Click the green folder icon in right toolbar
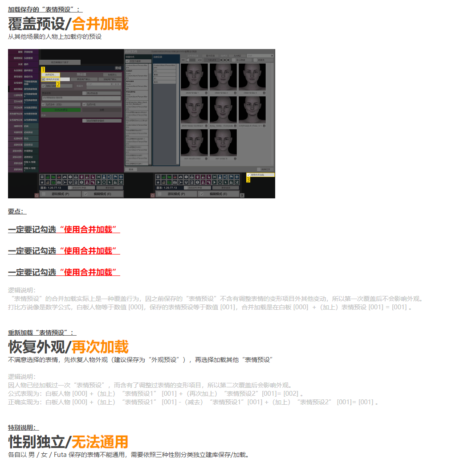This screenshot has height=460, width=476. pyautogui.click(x=169, y=177)
